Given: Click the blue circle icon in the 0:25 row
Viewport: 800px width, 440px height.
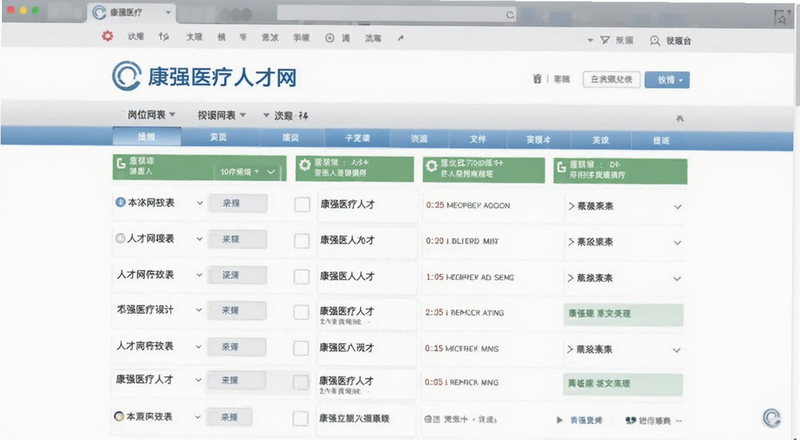Looking at the screenshot, I should pyautogui.click(x=120, y=202).
